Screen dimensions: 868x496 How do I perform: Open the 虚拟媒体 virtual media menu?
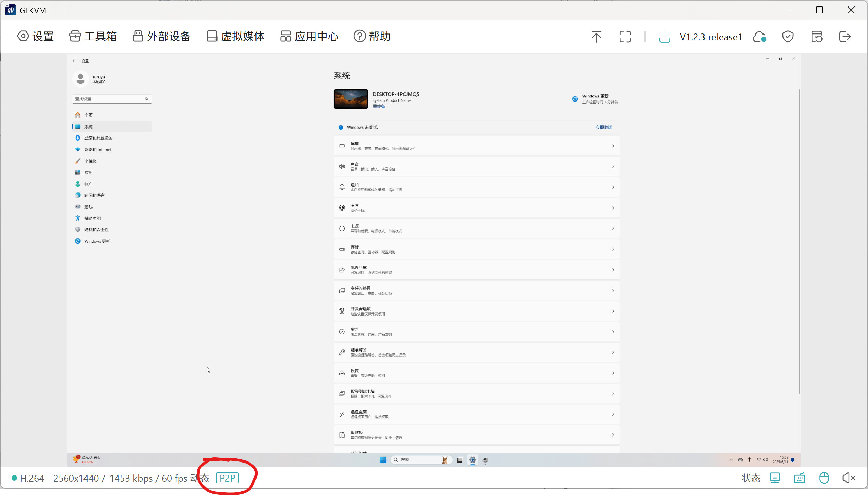[236, 36]
